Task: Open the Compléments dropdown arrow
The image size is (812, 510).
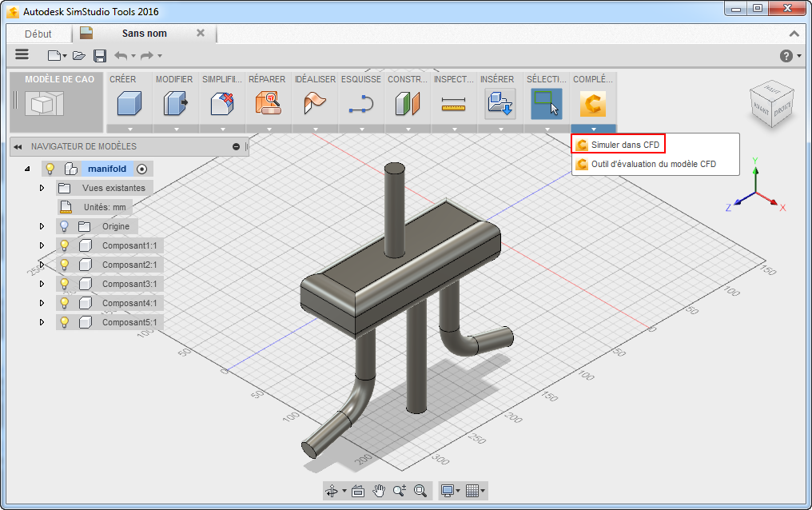Action: click(594, 129)
